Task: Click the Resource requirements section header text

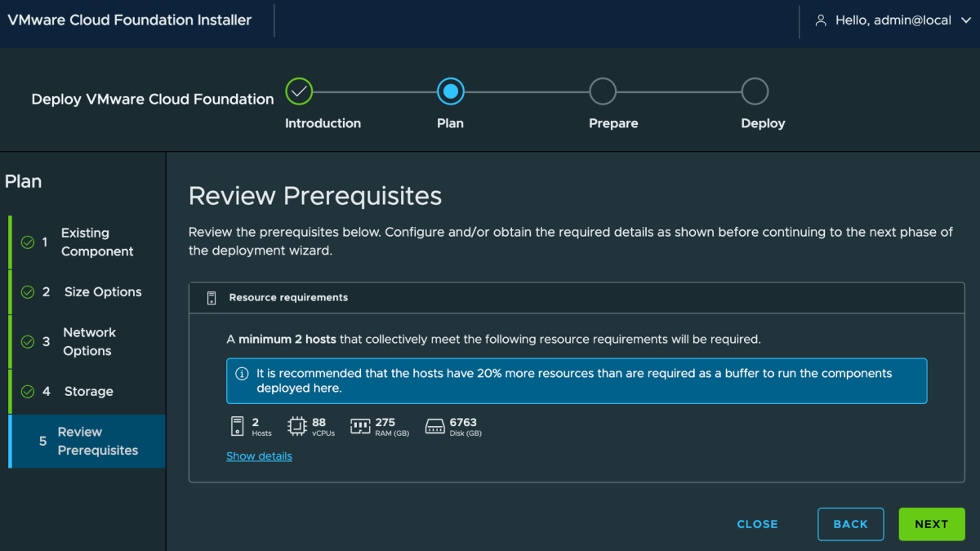Action: point(288,298)
